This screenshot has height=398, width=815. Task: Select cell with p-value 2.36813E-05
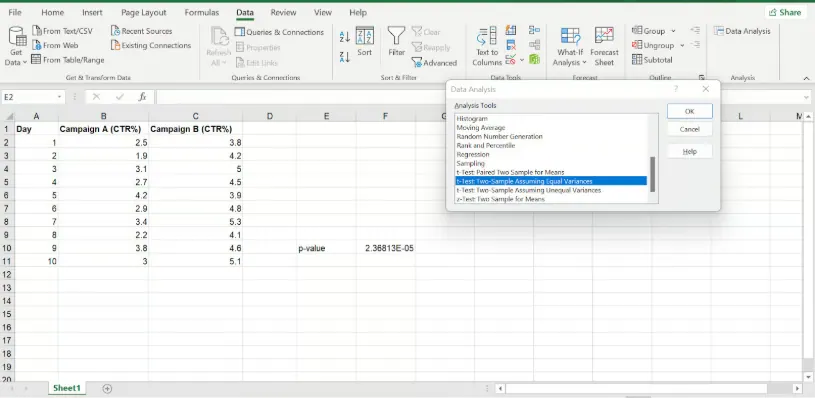(385, 248)
